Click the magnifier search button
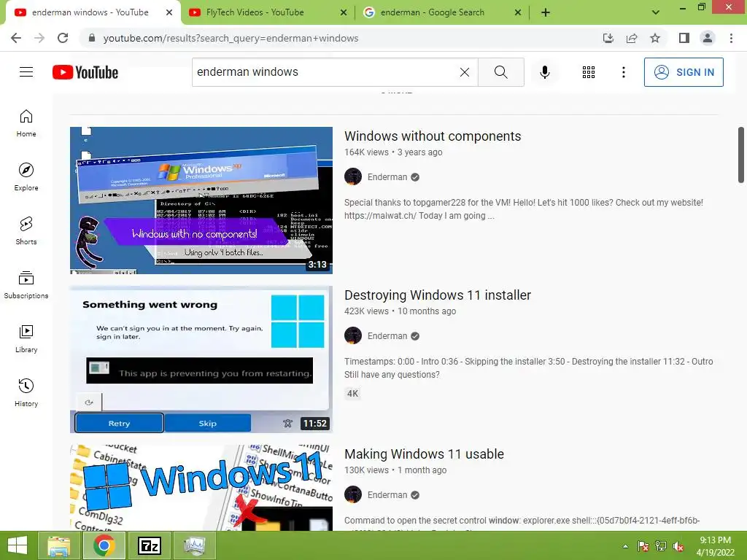This screenshot has height=560, width=747. 500,72
